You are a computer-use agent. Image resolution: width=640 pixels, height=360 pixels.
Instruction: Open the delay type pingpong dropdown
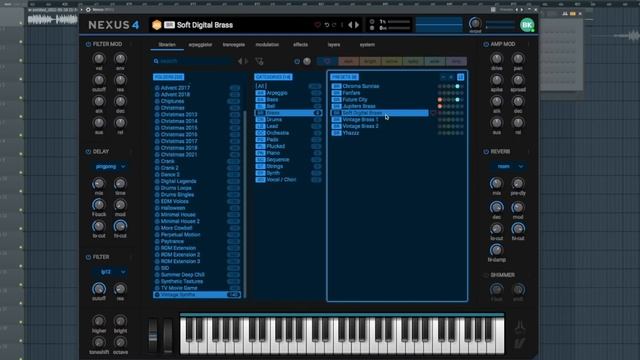pos(110,167)
